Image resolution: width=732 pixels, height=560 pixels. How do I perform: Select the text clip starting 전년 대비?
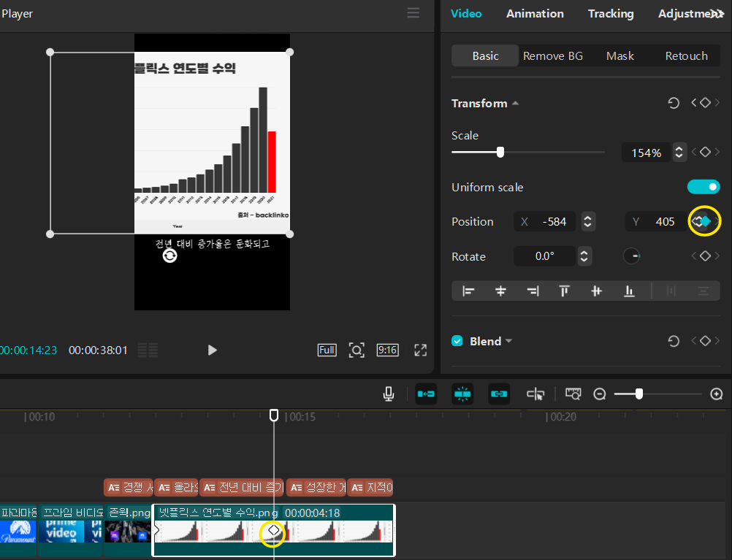click(x=243, y=488)
